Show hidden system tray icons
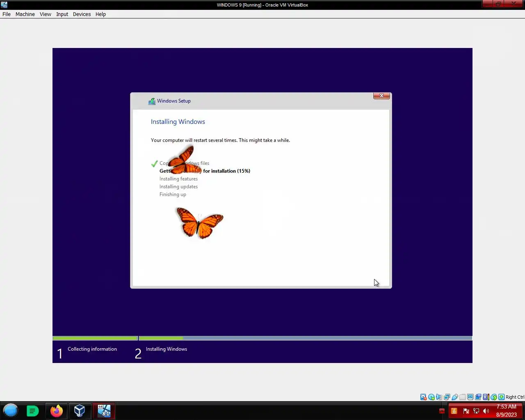 point(442,411)
